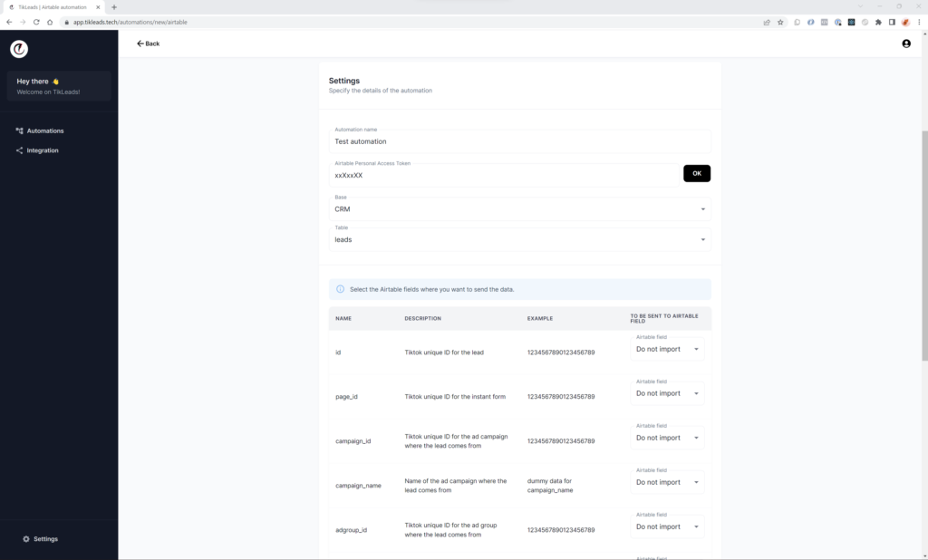
Task: Click the user account icon top right
Action: (905, 43)
